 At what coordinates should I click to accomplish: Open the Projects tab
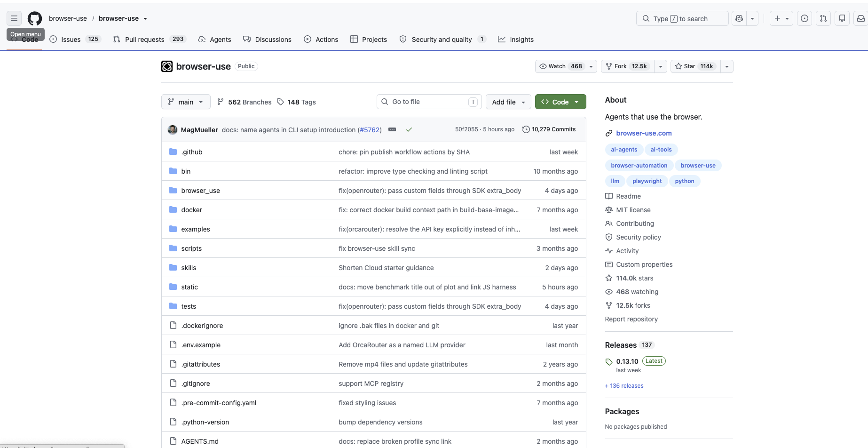tap(369, 40)
